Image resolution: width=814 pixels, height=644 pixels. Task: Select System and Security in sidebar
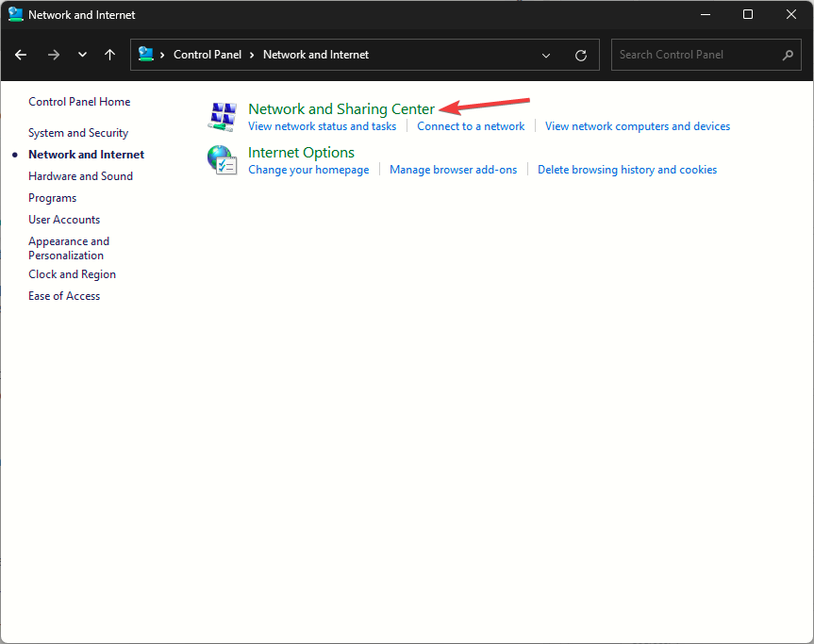(78, 133)
